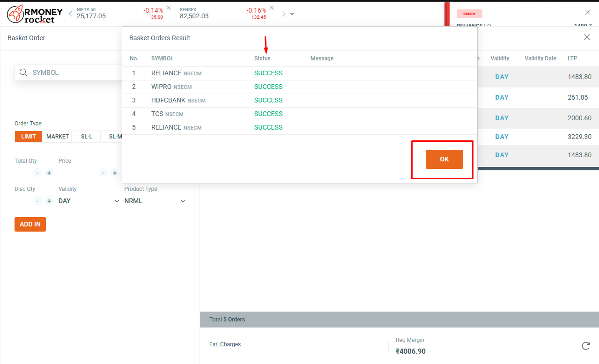Select SL-L order type

point(87,137)
